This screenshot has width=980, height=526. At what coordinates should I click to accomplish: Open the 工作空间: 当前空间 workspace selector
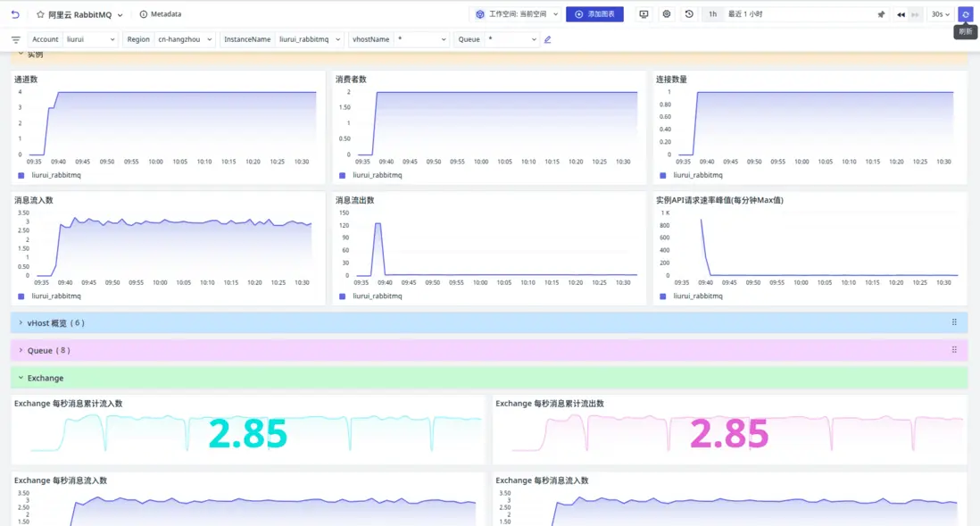tap(517, 13)
